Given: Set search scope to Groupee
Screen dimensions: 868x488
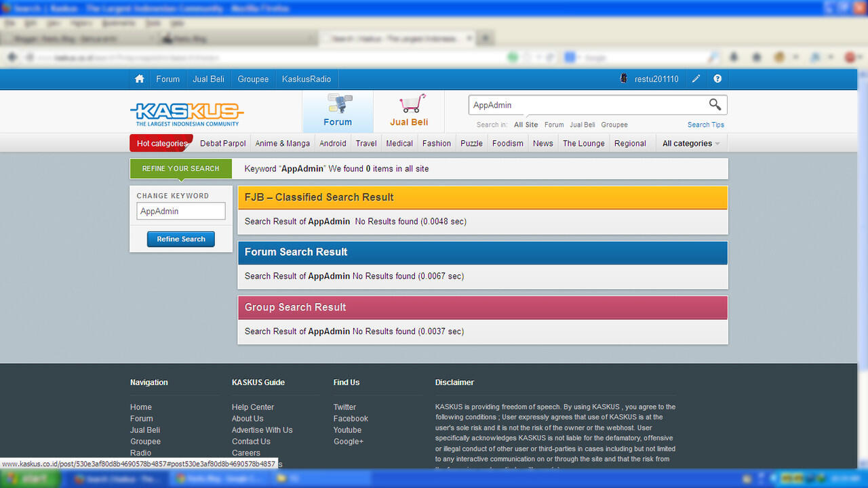Looking at the screenshot, I should click(x=614, y=125).
